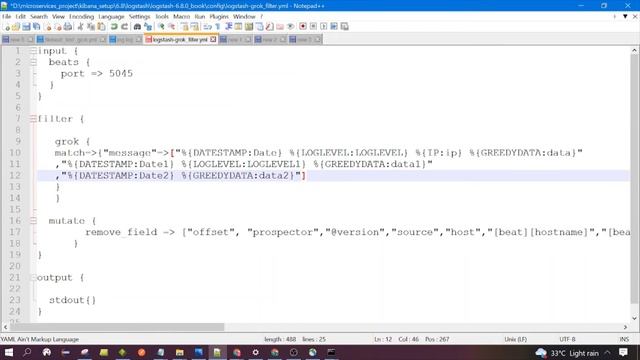The width and height of the screenshot is (640, 360).
Task: Click the Synchronize Vertical Scrolling icon
Action: [x=184, y=27]
